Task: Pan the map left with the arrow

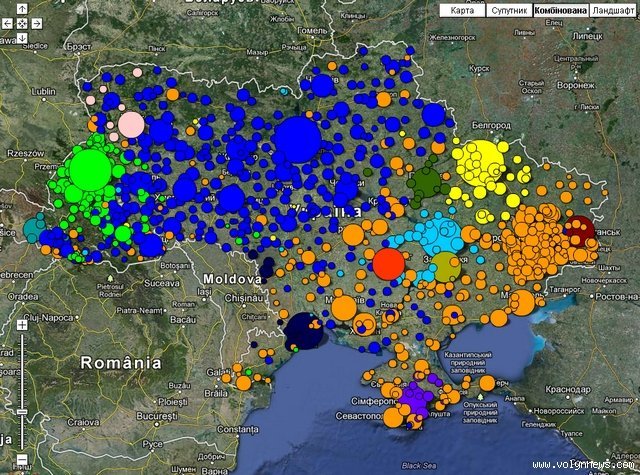Action: [8, 23]
